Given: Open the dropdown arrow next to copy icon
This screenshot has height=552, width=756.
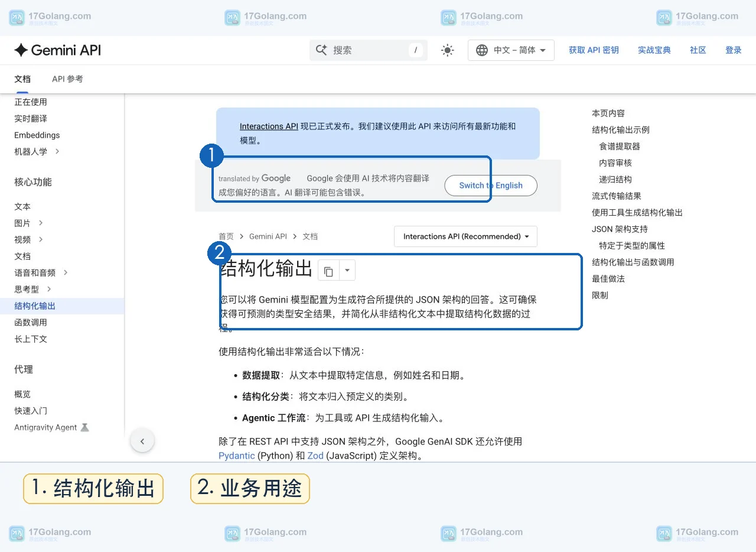Looking at the screenshot, I should click(x=347, y=271).
